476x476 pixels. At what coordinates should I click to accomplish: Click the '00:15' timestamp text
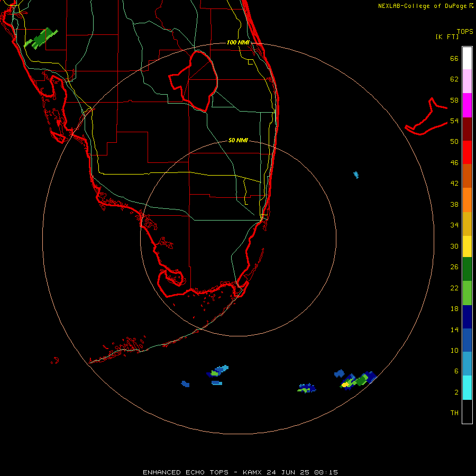[x=326, y=472]
